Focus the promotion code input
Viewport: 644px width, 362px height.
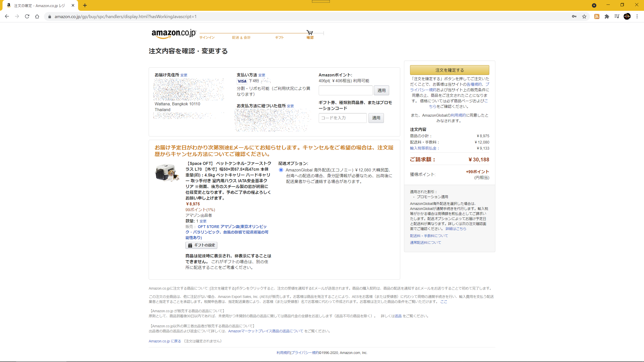point(342,118)
